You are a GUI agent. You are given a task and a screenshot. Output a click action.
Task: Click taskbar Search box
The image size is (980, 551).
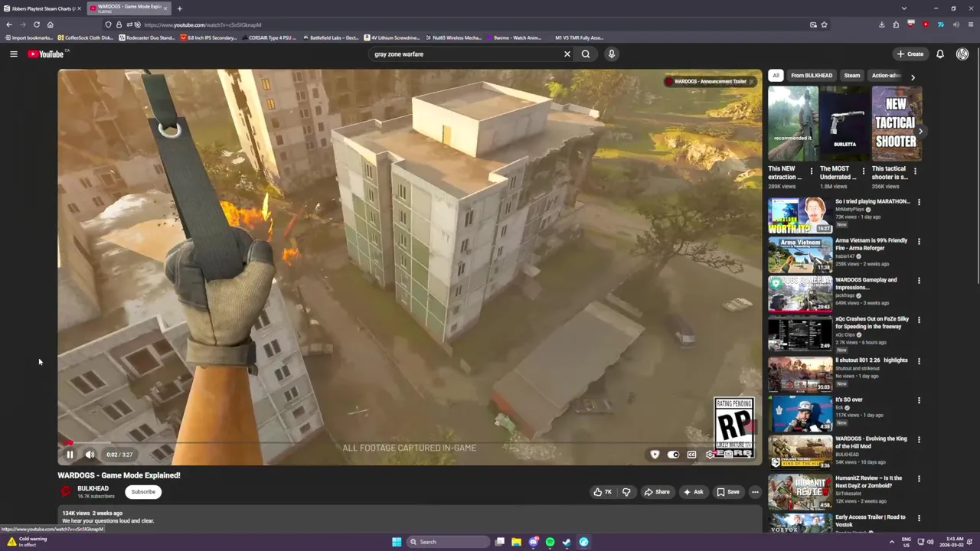[448, 542]
